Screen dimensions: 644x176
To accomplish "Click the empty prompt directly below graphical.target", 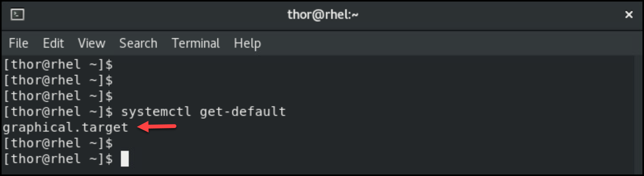I will tap(58, 143).
